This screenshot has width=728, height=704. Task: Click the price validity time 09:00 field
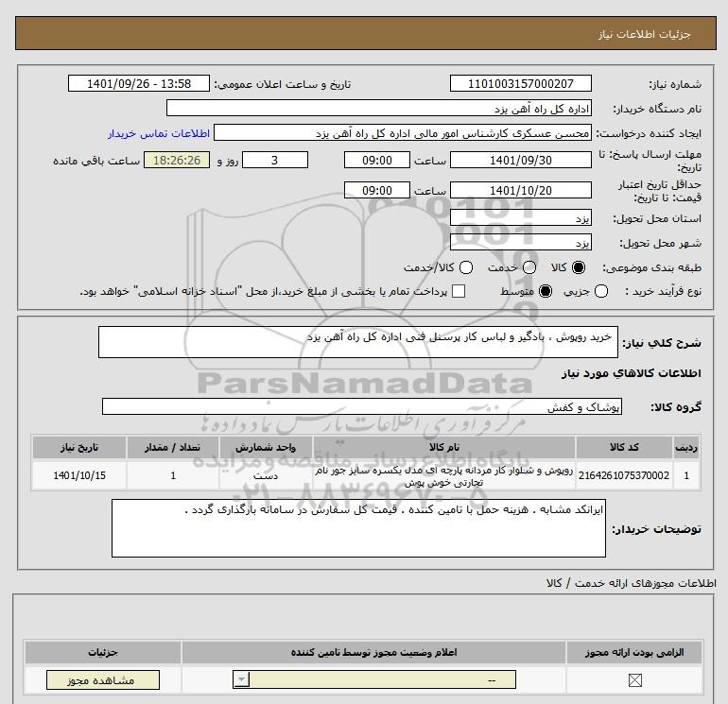377,190
